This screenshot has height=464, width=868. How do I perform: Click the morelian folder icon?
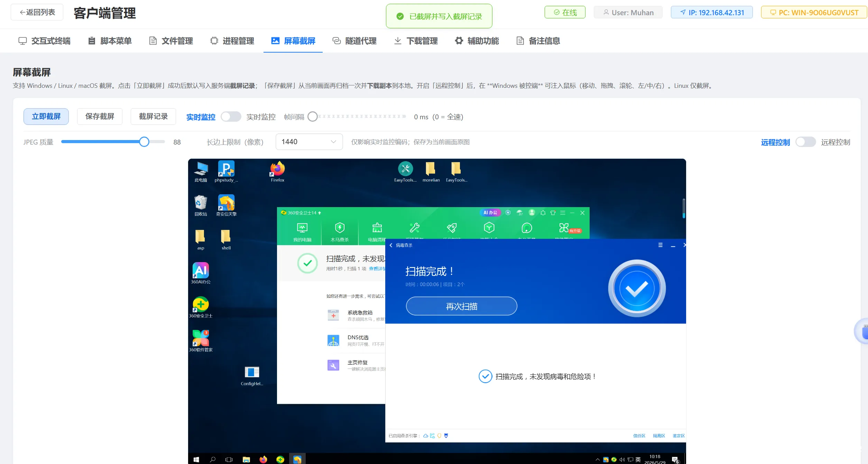(431, 171)
